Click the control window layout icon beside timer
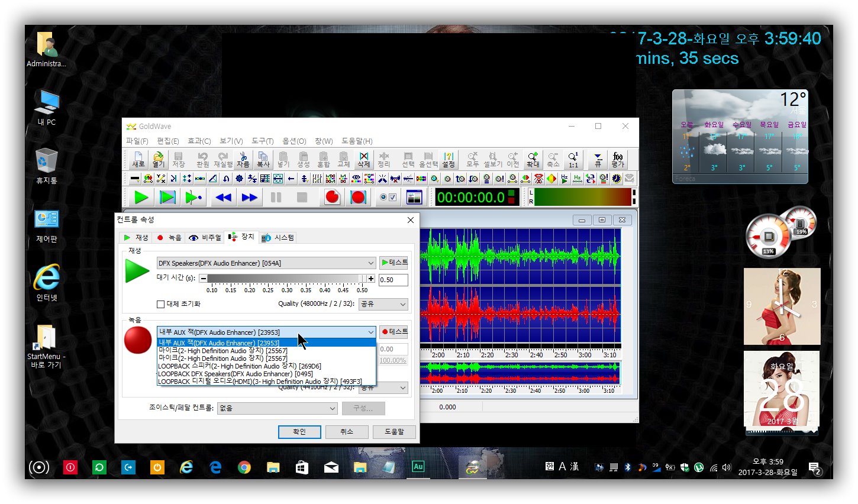Image resolution: width=858 pixels, height=504 pixels. pyautogui.click(x=415, y=197)
